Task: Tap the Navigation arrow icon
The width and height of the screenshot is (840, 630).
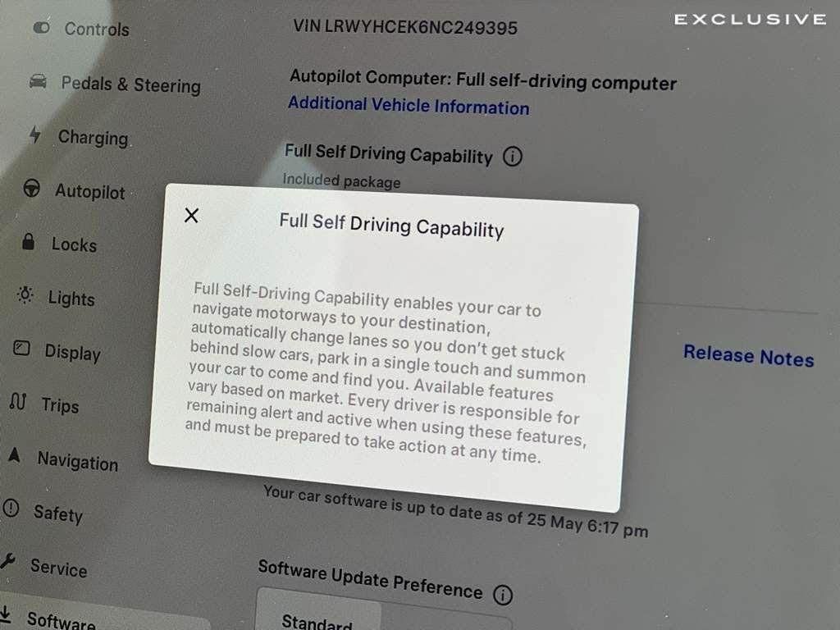Action: pyautogui.click(x=15, y=455)
